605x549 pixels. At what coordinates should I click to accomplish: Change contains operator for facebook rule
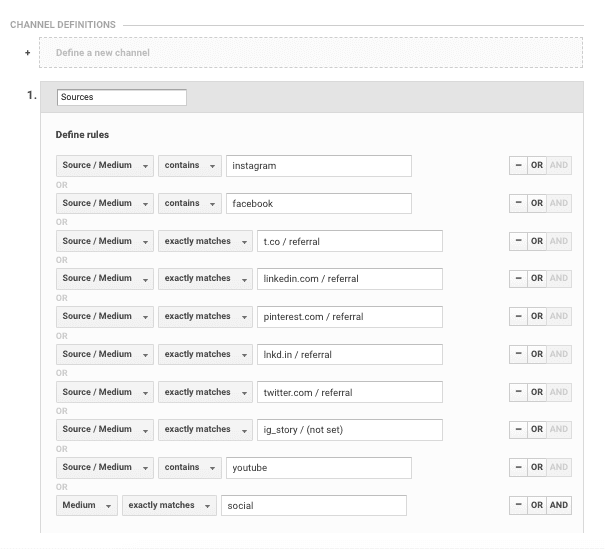pos(190,203)
